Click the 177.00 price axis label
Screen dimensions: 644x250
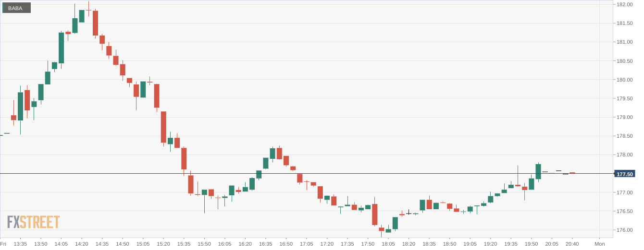click(624, 192)
